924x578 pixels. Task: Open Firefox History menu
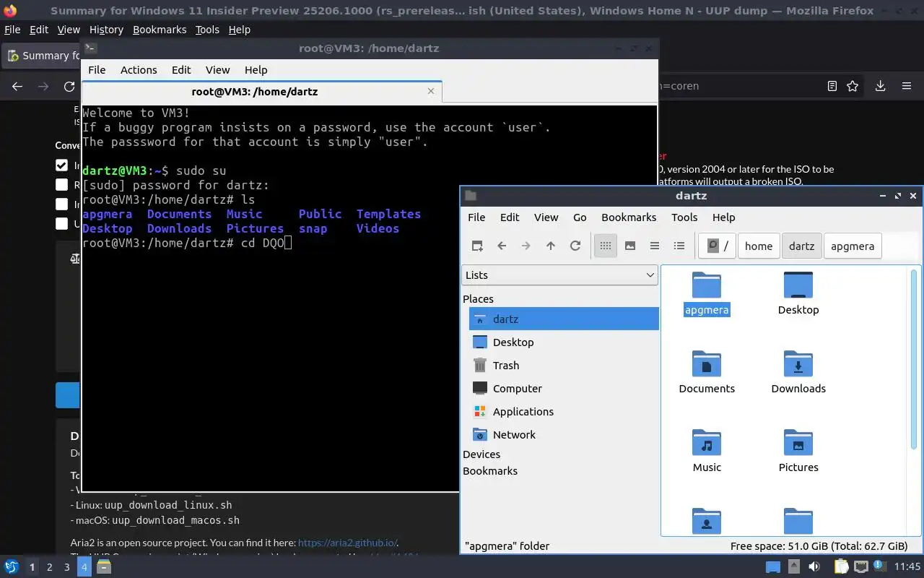click(106, 30)
